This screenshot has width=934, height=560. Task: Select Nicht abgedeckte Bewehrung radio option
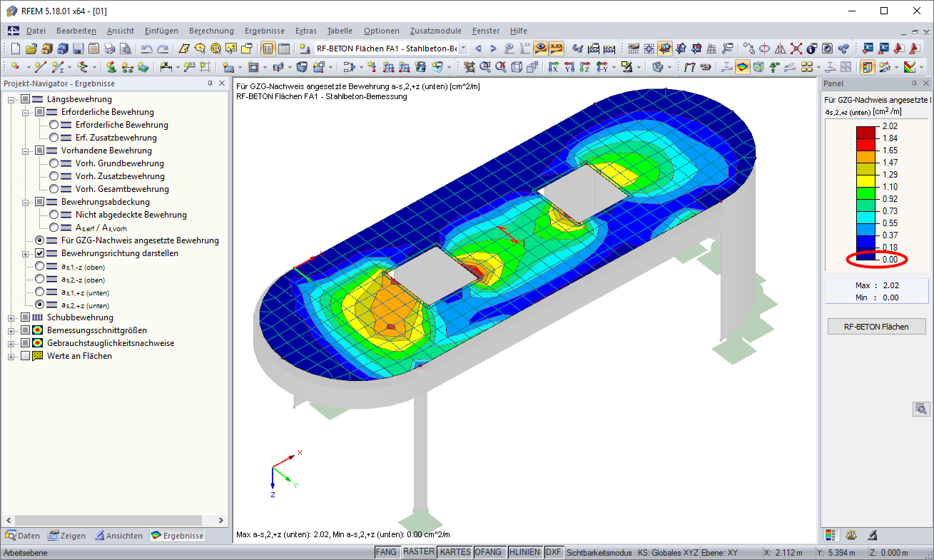54,215
